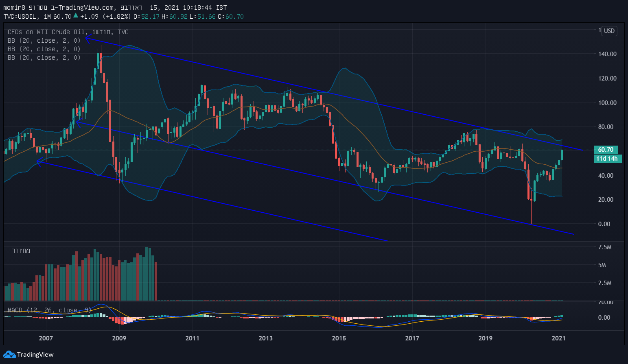Image resolution: width=628 pixels, height=364 pixels.
Task: Click the green up-triangle beside 60.70 in header
Action: pos(75,16)
